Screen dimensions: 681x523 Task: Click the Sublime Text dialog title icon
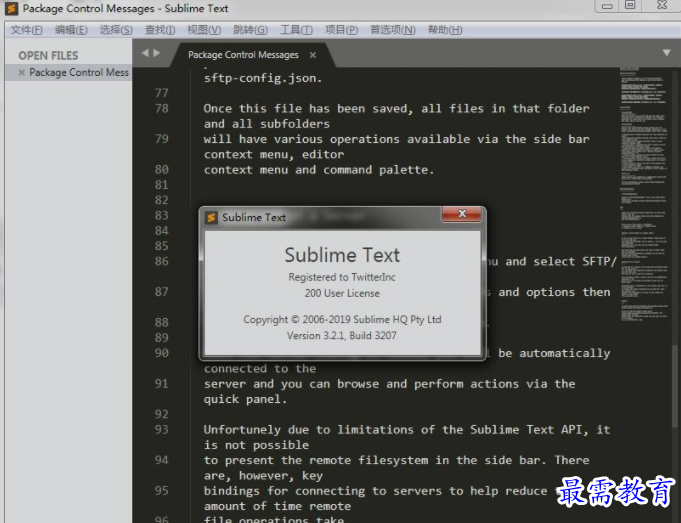point(212,217)
